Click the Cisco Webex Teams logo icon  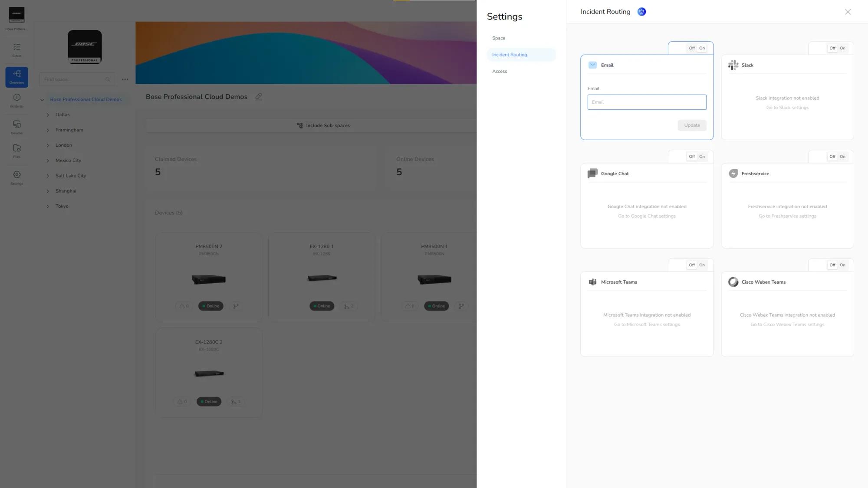[x=733, y=282]
